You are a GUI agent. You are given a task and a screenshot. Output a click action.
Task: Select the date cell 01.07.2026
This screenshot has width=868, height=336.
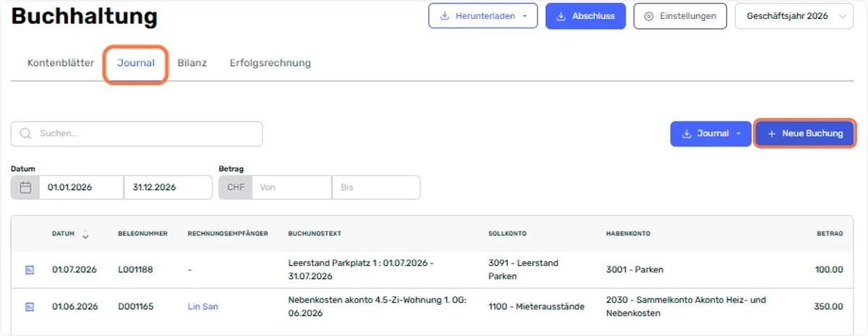(x=74, y=270)
